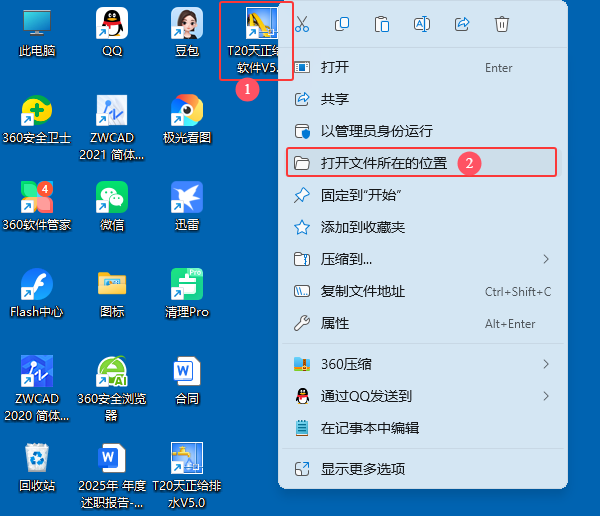This screenshot has height=516, width=600.
Task: Choose 添加到收藏夹 menu entry
Action: pos(421,227)
